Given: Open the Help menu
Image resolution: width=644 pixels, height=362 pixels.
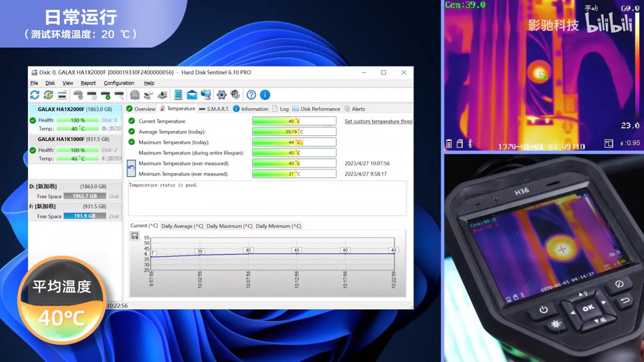Looking at the screenshot, I should click(x=149, y=83).
